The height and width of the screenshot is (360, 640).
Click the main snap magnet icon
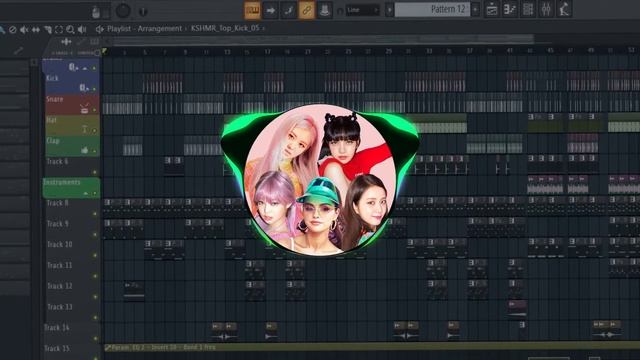click(340, 11)
